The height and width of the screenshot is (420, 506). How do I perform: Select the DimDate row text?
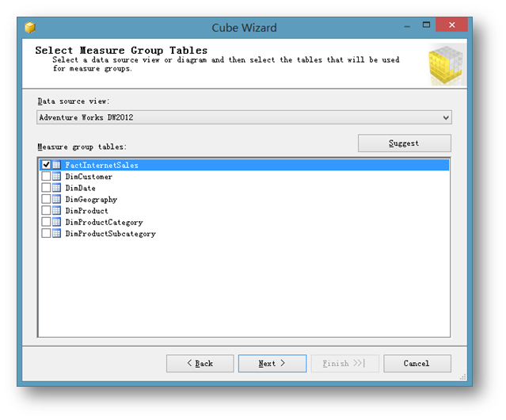click(x=80, y=188)
